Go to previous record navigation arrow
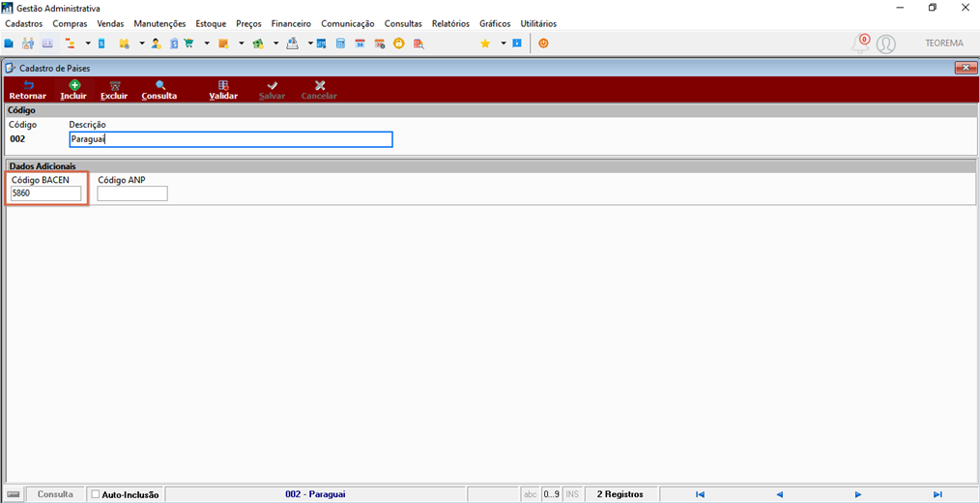The height and width of the screenshot is (503, 980). [779, 494]
